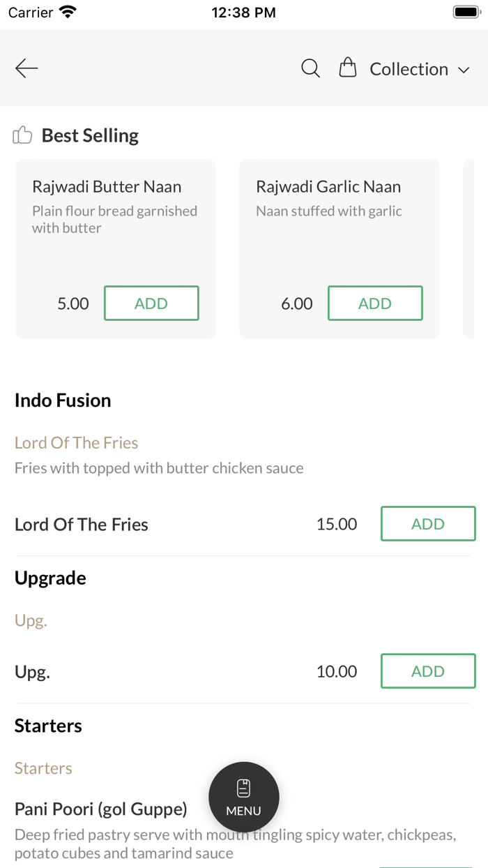The image size is (488, 868).
Task: Open the search magnifier icon
Action: pos(310,68)
